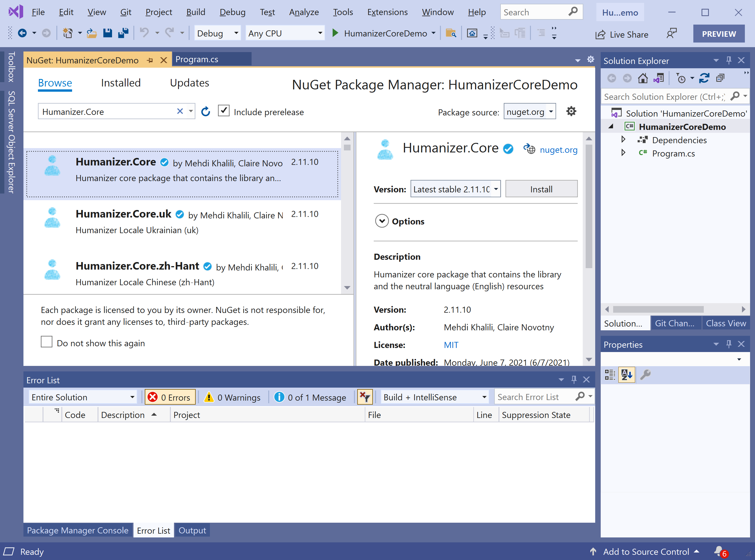
Task: Click the Save All toolbar icon
Action: click(x=123, y=33)
